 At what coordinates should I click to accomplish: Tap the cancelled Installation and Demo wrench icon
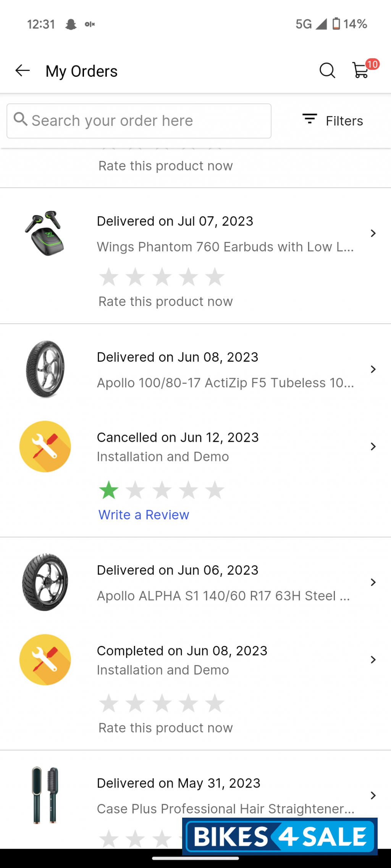point(45,446)
